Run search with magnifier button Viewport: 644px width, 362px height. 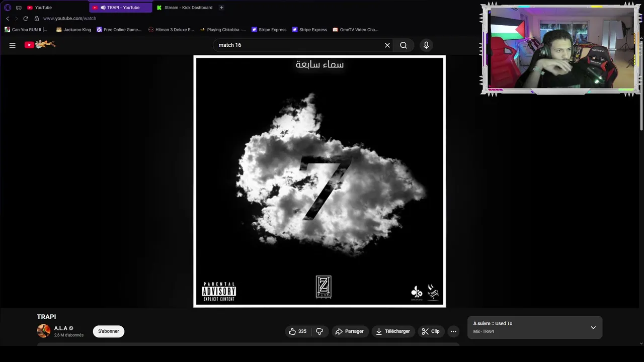pyautogui.click(x=404, y=45)
